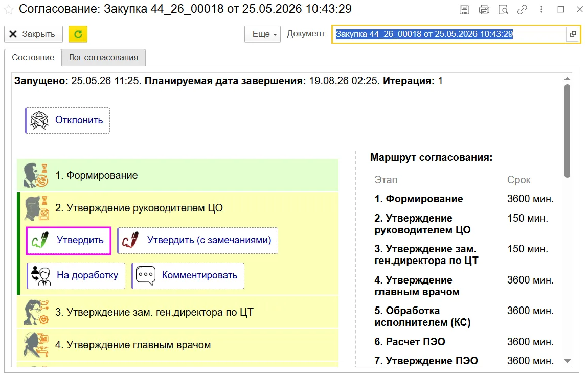
Task: Maximize the window via square icon
Action: pyautogui.click(x=561, y=9)
